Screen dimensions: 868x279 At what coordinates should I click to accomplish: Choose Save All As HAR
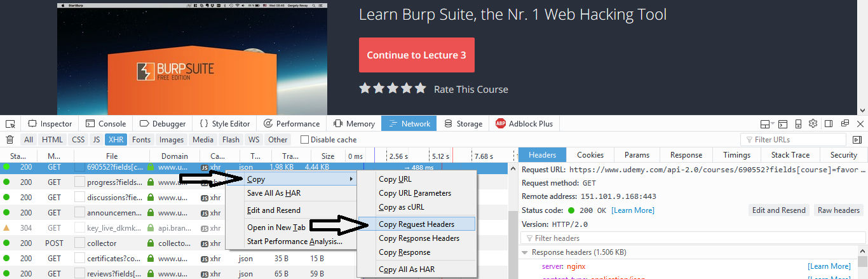pyautogui.click(x=291, y=193)
